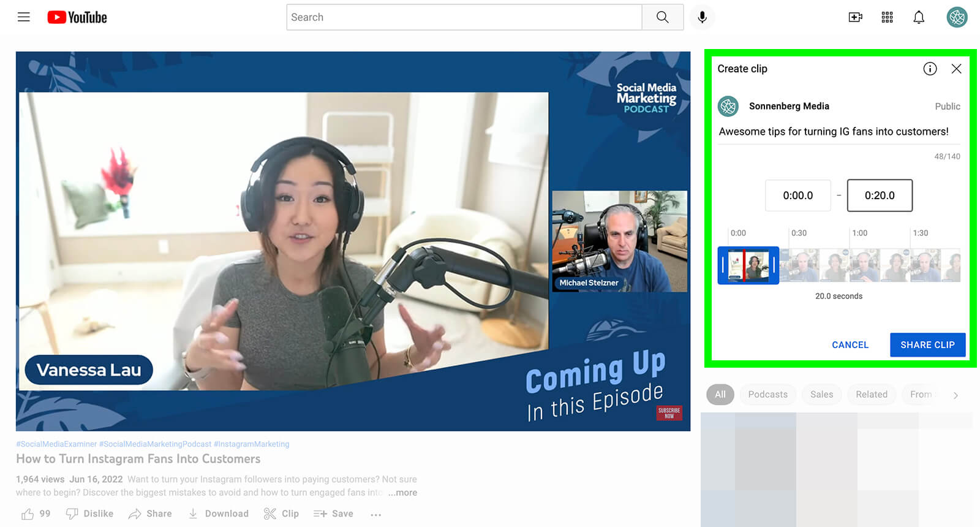The width and height of the screenshot is (980, 527).
Task: Click the 1,964 views text
Action: click(x=40, y=479)
